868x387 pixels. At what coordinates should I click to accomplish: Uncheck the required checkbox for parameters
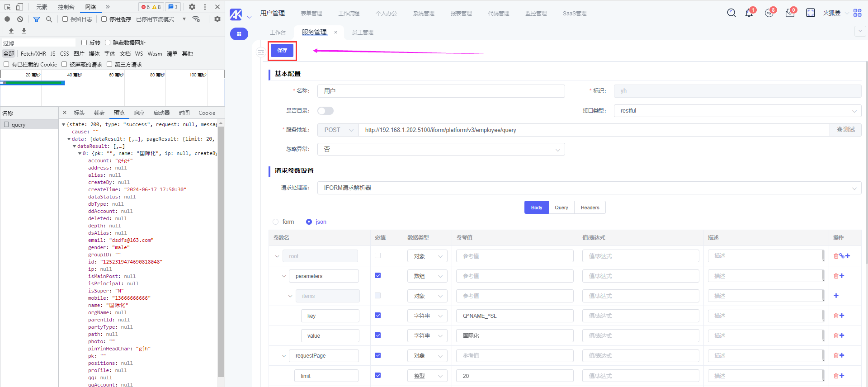pos(378,276)
